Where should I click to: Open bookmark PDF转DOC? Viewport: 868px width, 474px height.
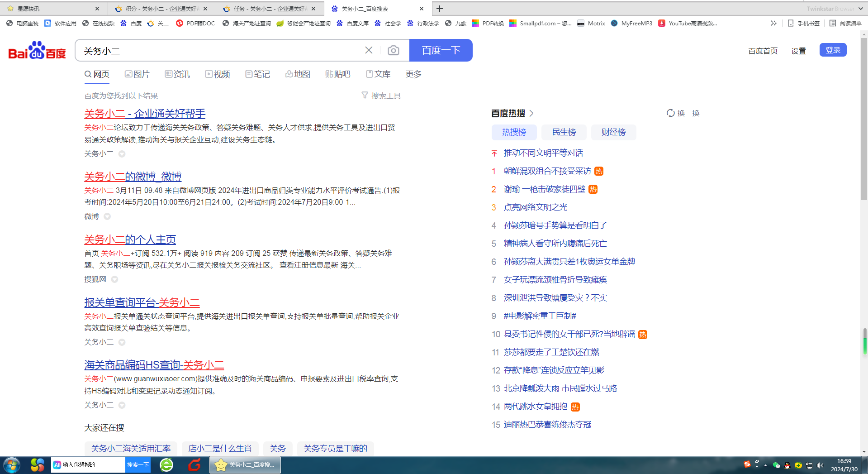[x=195, y=23]
